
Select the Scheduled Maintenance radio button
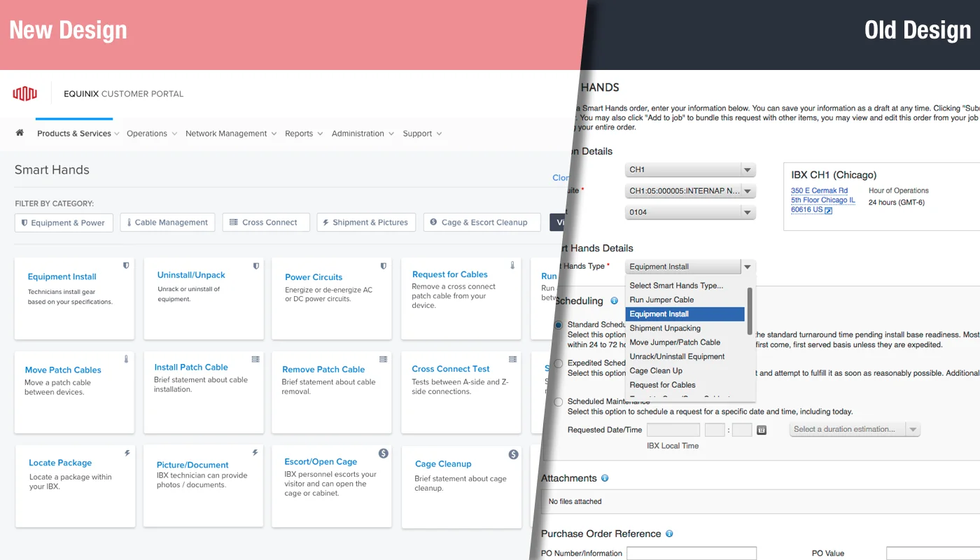[559, 402]
